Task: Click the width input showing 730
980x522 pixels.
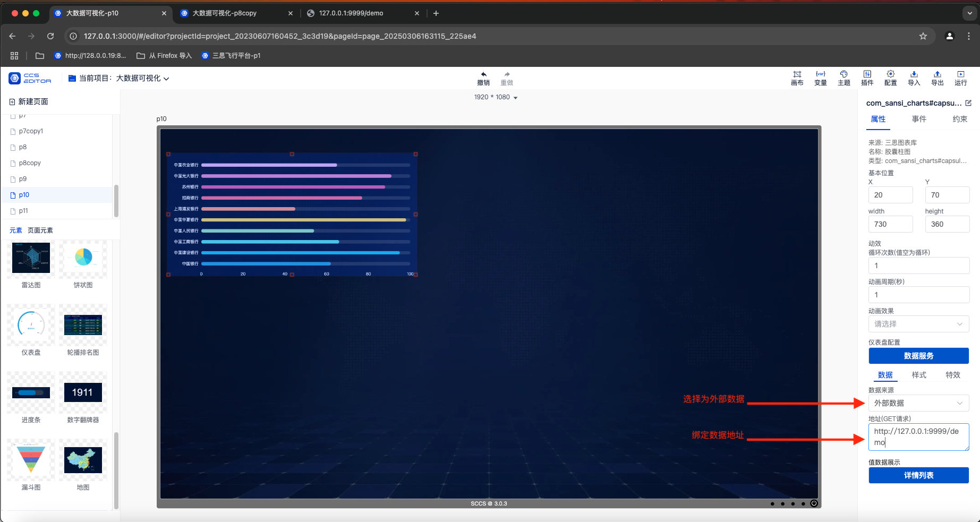Action: pos(891,224)
